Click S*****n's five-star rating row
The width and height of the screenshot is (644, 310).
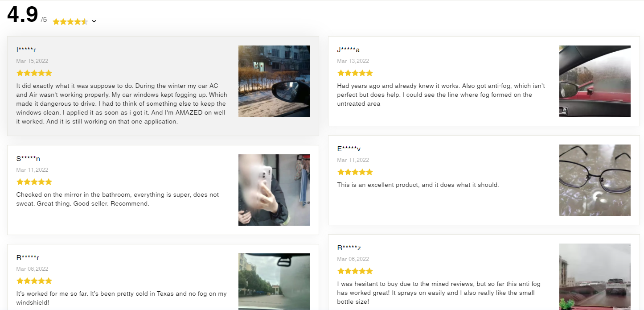click(34, 182)
